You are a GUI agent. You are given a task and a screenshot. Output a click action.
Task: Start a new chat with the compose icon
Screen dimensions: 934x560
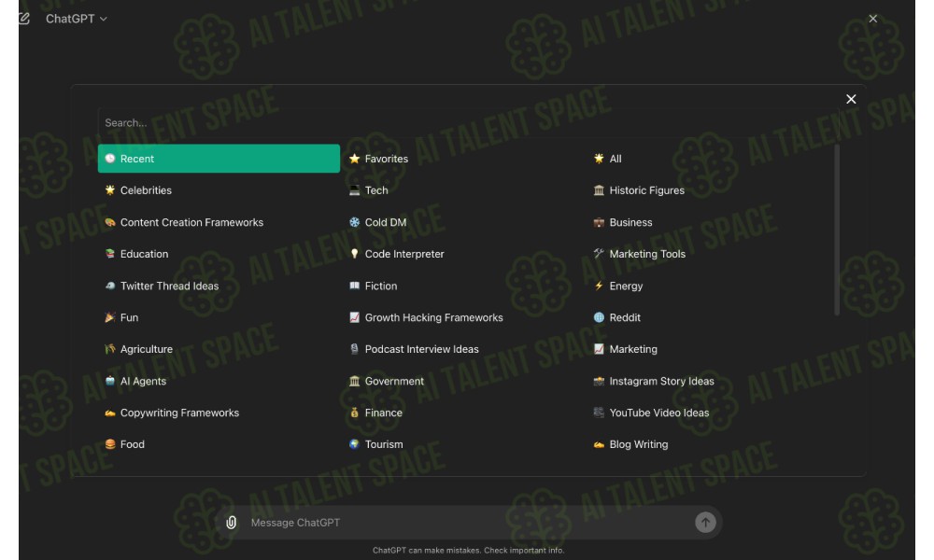pyautogui.click(x=24, y=19)
